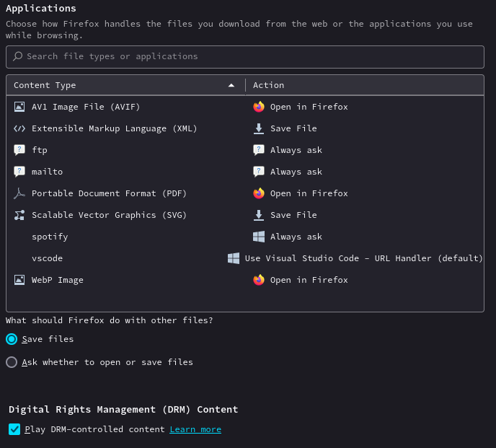This screenshot has width=496, height=448.
Task: Select the Save files radio button
Action: 12,339
